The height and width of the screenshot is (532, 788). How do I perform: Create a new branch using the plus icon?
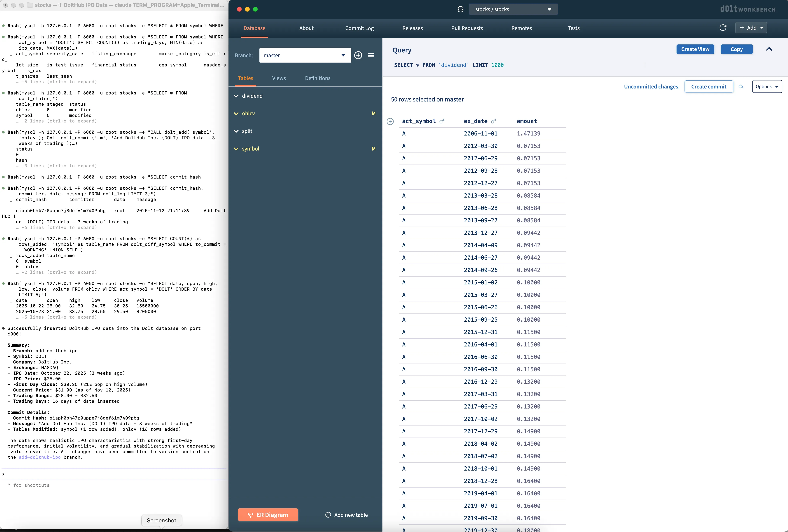pos(358,55)
